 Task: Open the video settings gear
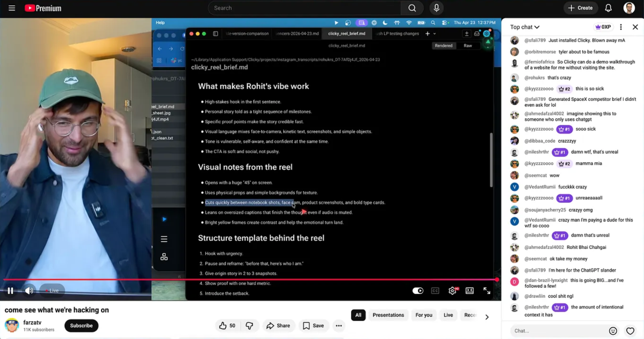pyautogui.click(x=452, y=291)
